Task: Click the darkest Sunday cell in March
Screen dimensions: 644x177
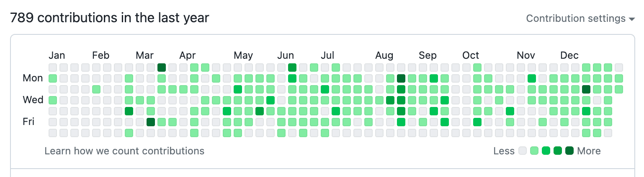Action: point(162,68)
